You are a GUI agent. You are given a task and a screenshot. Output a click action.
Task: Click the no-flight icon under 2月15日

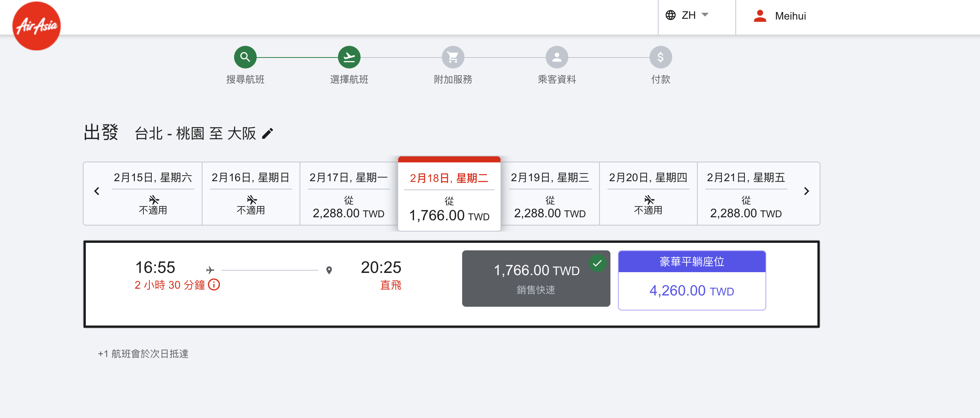tap(154, 200)
